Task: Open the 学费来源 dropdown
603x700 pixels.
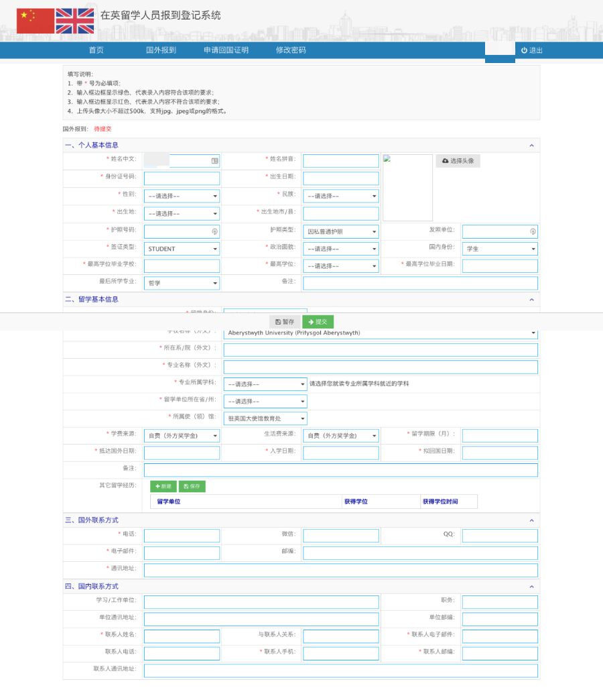Action: [x=182, y=436]
